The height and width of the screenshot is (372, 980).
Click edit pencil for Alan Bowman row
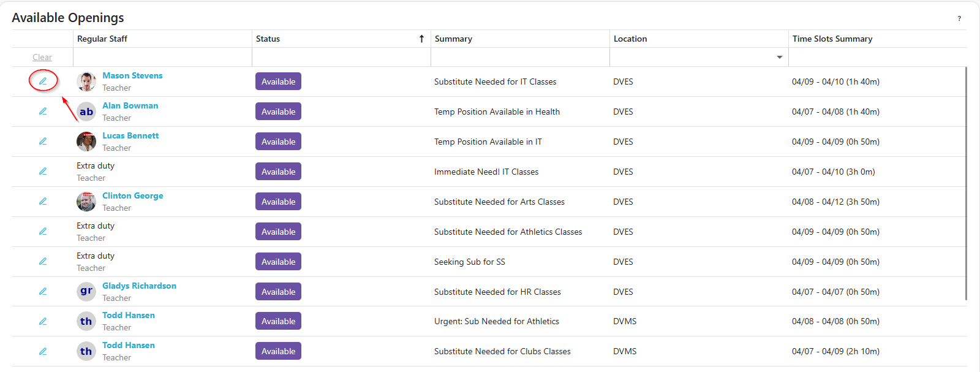[43, 111]
